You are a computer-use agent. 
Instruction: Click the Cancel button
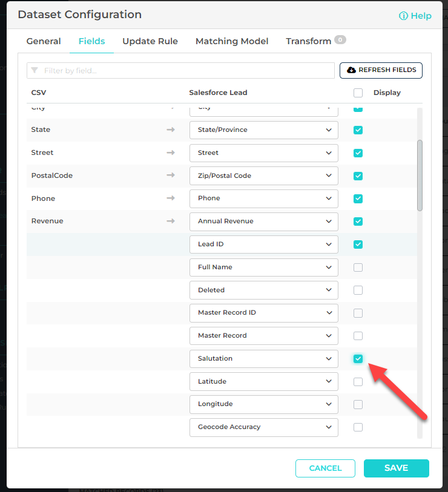tap(325, 468)
